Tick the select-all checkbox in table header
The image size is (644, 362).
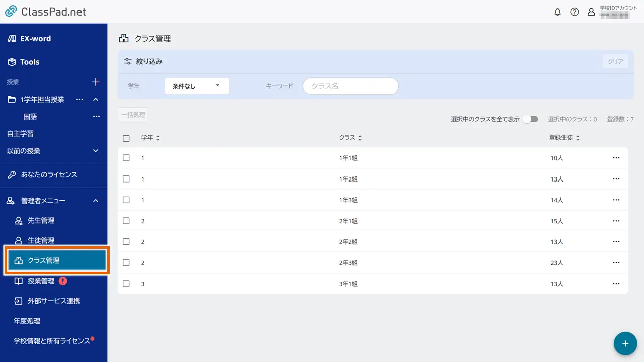click(x=126, y=138)
